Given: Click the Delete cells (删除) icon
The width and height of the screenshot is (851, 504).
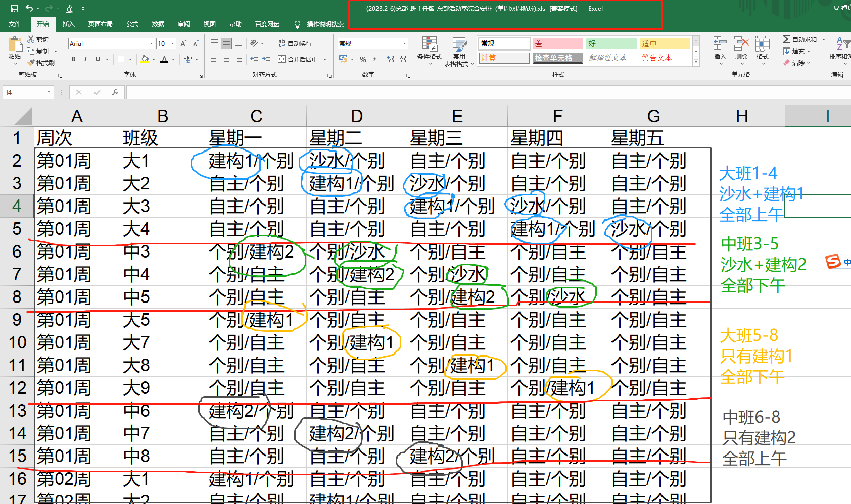Looking at the screenshot, I should [x=741, y=43].
